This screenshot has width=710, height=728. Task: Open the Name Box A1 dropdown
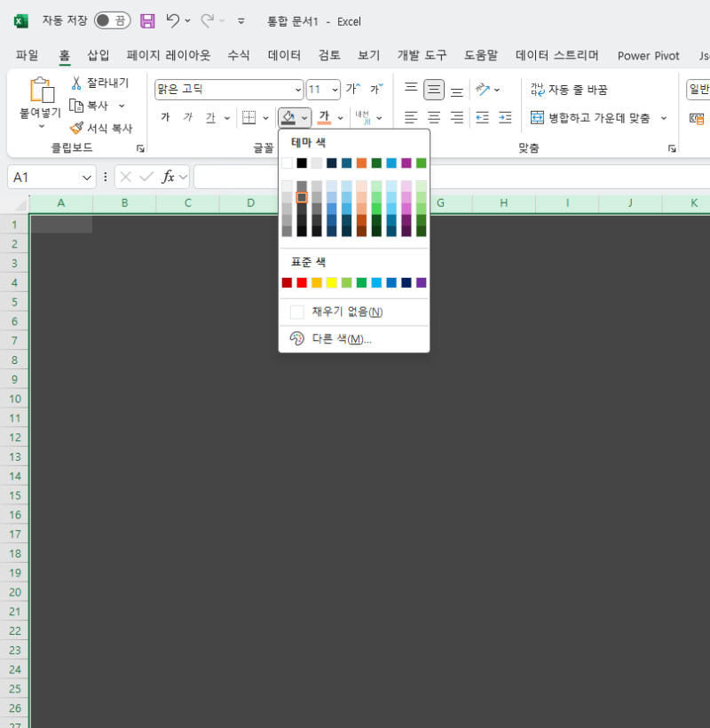tap(86, 178)
